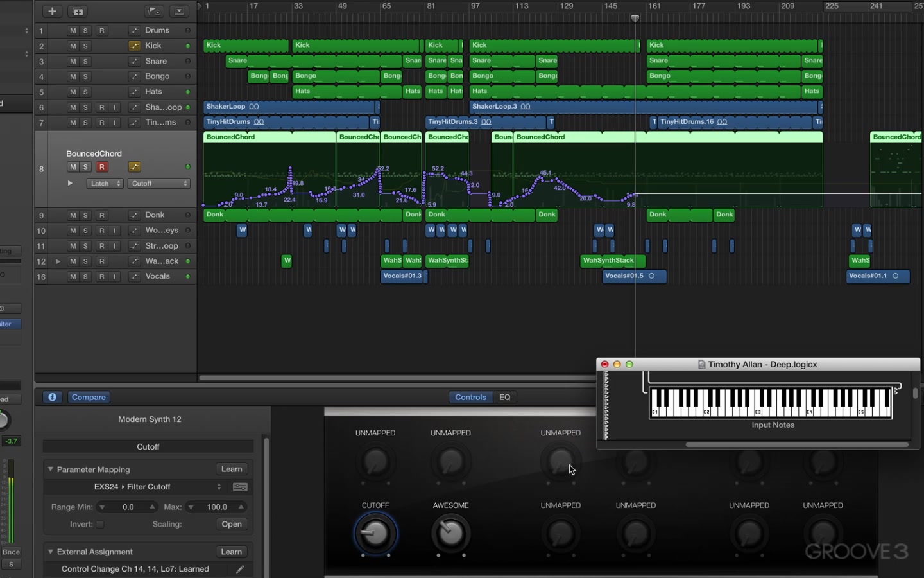Screen dimensions: 924x578
Task: Click the duplicate track icon in header
Action: pos(78,12)
